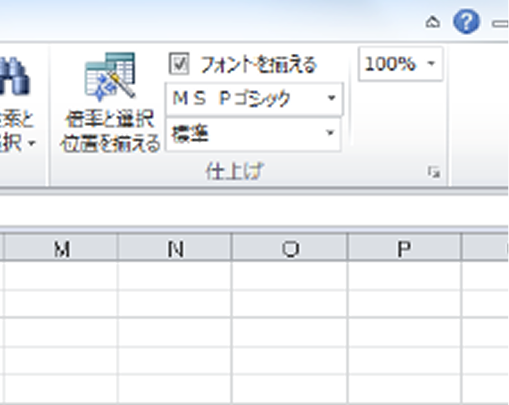Click the first cell under column N

pyautogui.click(x=175, y=275)
